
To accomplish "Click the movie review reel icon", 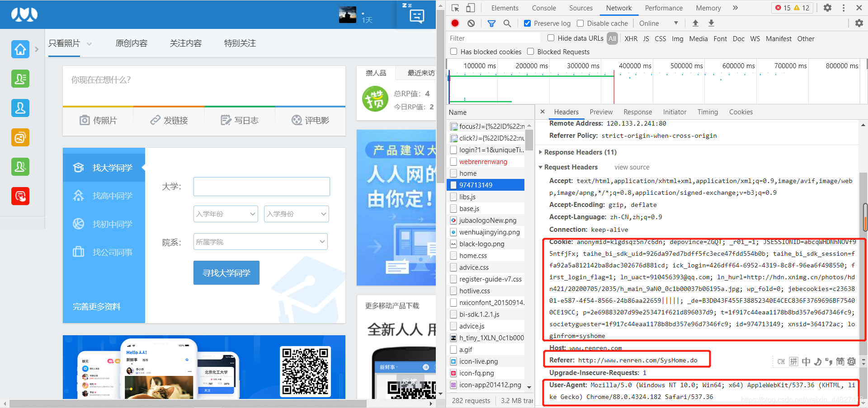I will 297,120.
